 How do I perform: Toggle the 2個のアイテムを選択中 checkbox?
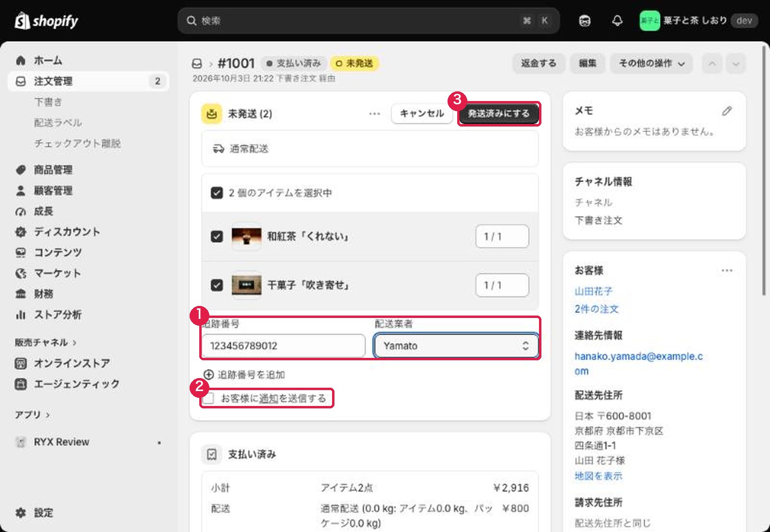[x=217, y=193]
